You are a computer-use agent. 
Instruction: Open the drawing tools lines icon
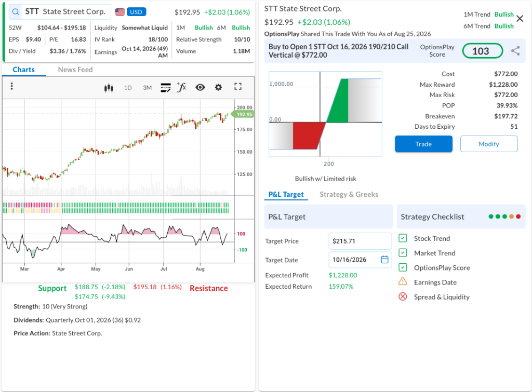(165, 88)
